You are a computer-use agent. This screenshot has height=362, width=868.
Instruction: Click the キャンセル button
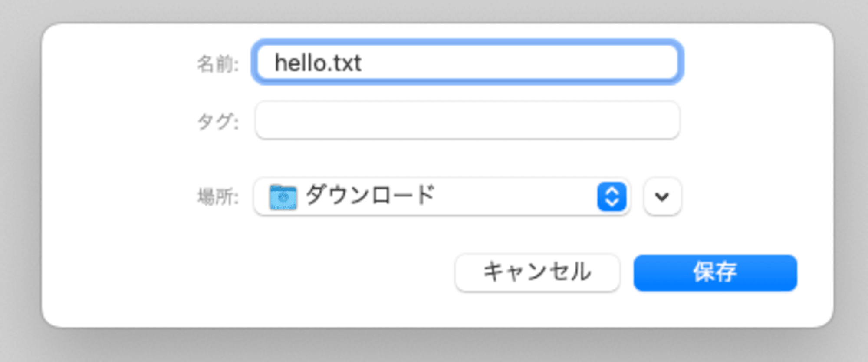point(537,272)
